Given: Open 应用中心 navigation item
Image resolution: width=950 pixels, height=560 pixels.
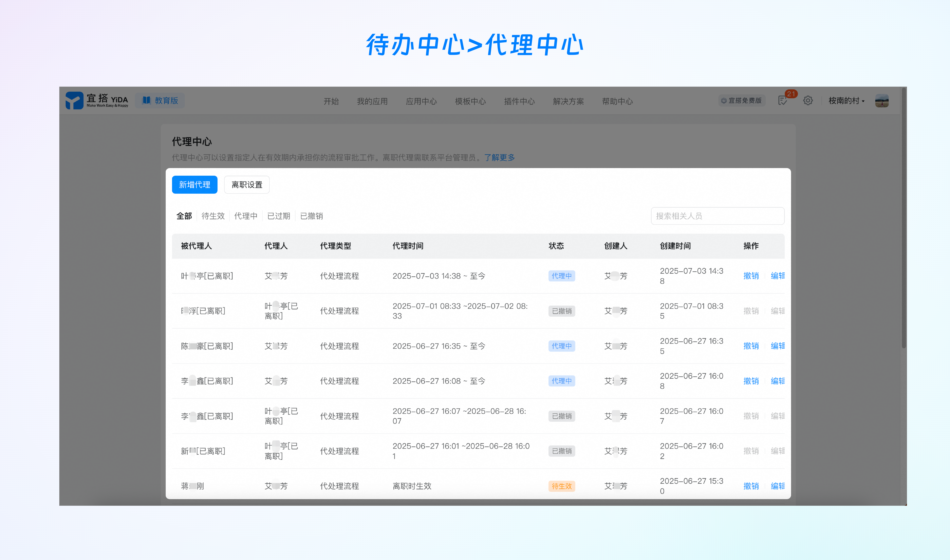Looking at the screenshot, I should 421,101.
